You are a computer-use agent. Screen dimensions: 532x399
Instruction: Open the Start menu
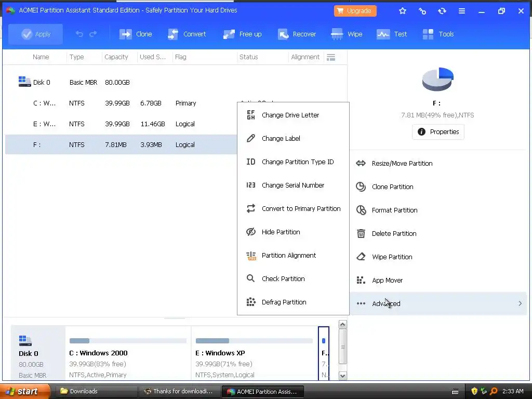(x=25, y=391)
